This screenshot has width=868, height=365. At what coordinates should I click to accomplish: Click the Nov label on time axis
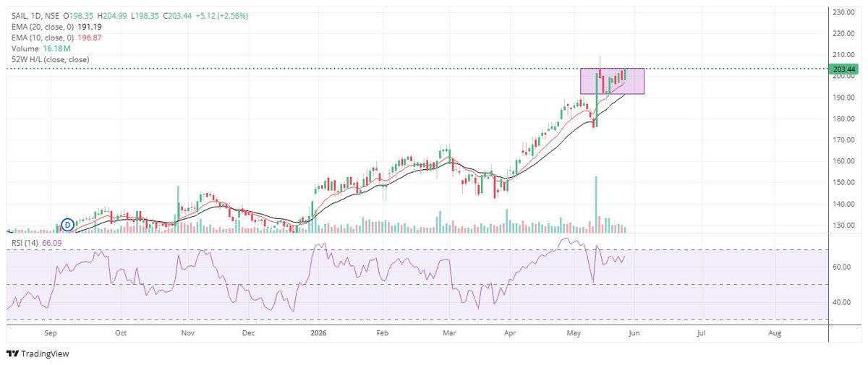[188, 334]
